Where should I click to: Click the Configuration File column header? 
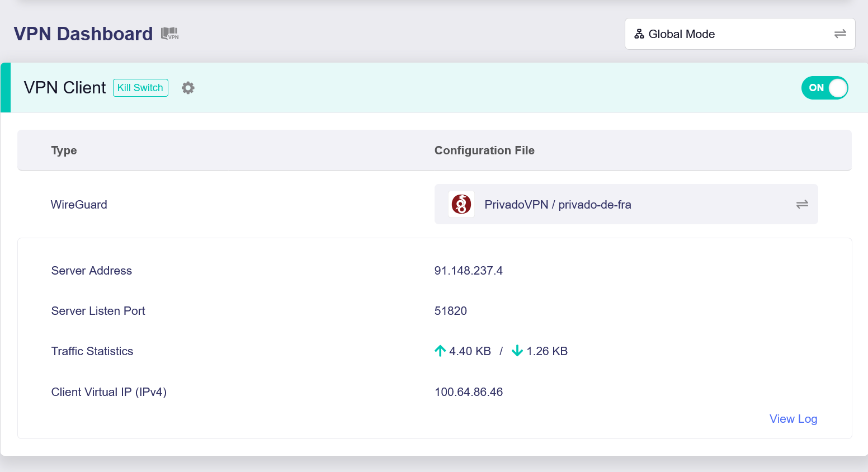click(484, 150)
